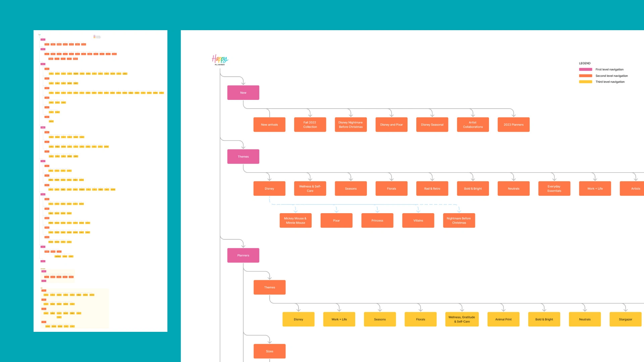Click the orange Work + Life node

(x=595, y=189)
